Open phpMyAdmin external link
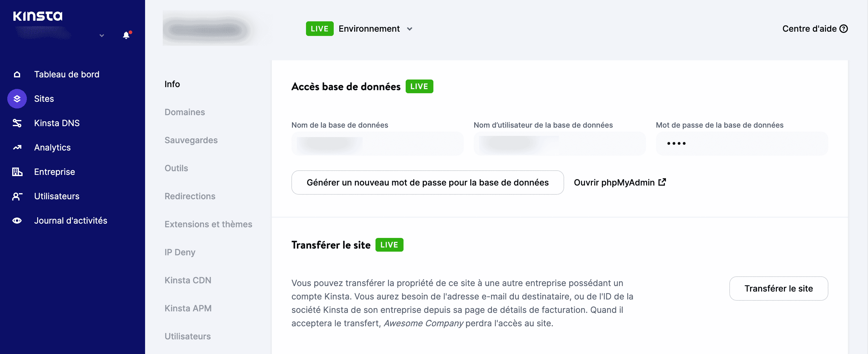Viewport: 868px width, 354px height. 620,182
